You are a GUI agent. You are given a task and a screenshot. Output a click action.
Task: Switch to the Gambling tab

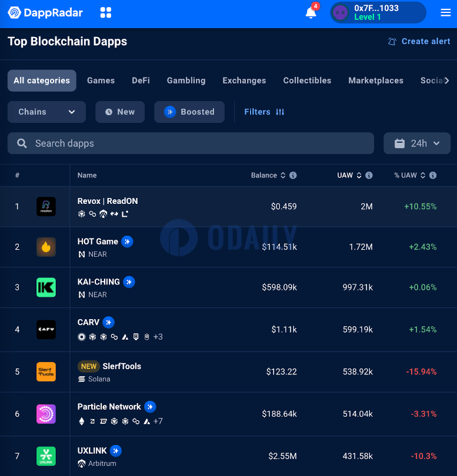tap(186, 81)
